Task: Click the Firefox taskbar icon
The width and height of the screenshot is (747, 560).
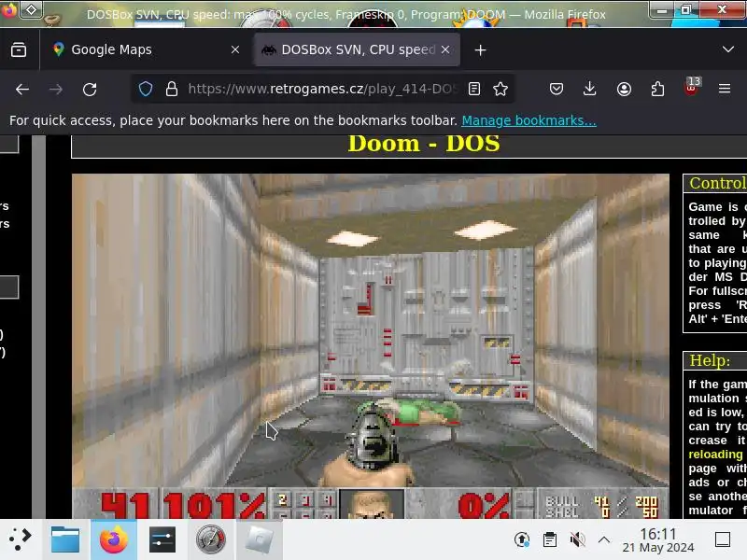Action: [114, 539]
